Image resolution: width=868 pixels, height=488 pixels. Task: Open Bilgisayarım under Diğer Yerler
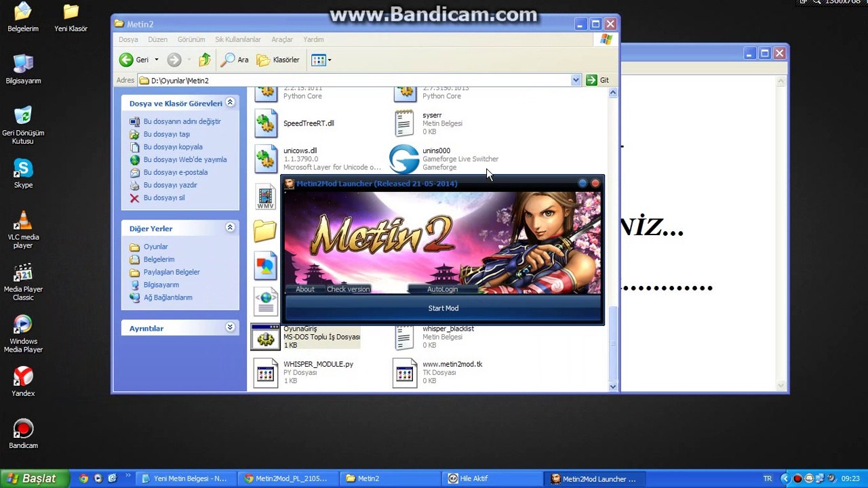click(161, 285)
